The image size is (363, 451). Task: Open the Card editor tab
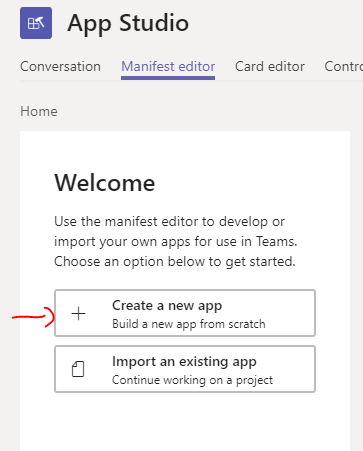(x=270, y=66)
